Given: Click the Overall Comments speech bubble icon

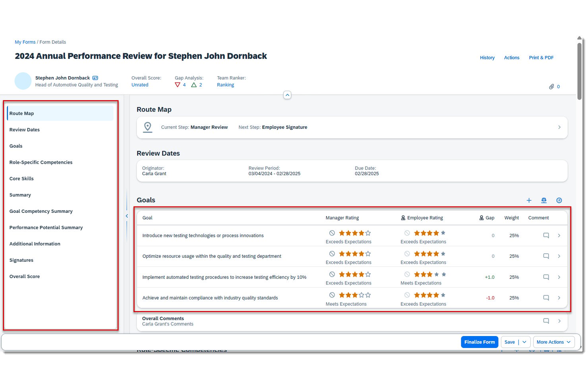Looking at the screenshot, I should tap(546, 321).
